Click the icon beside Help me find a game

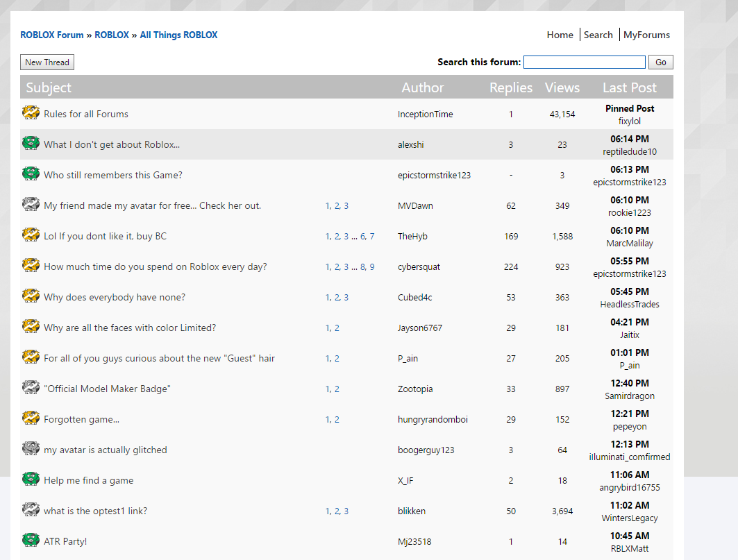pos(31,480)
